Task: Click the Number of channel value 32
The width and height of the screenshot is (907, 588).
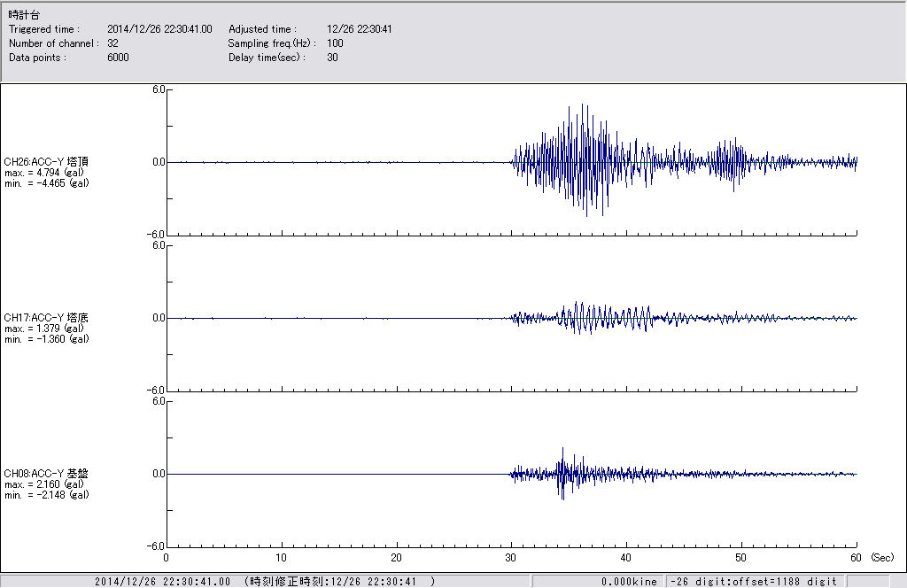Action: coord(112,43)
